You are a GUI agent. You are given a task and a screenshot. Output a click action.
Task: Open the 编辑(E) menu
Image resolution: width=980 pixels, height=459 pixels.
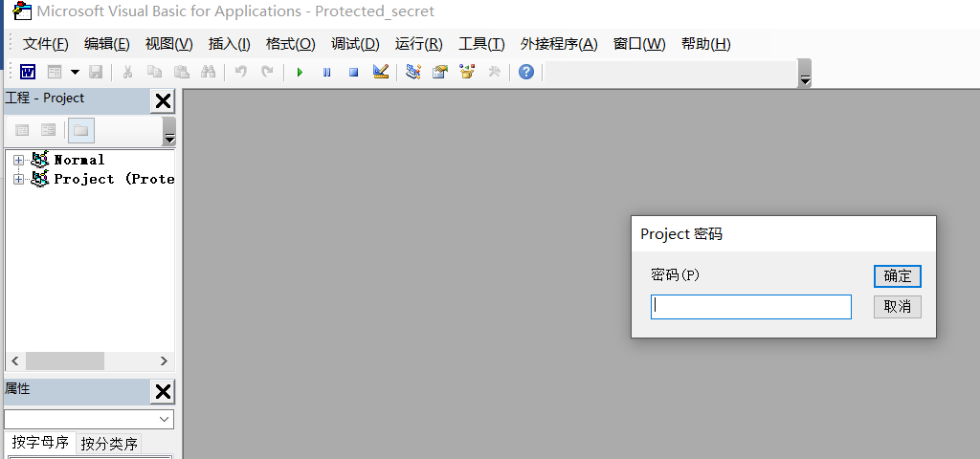[x=107, y=44]
